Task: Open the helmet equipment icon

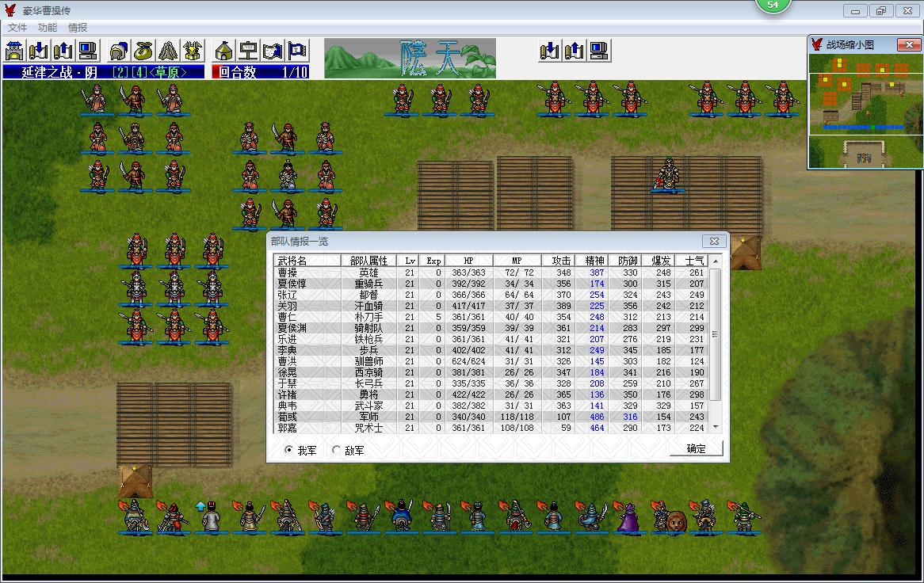Action: (119, 51)
